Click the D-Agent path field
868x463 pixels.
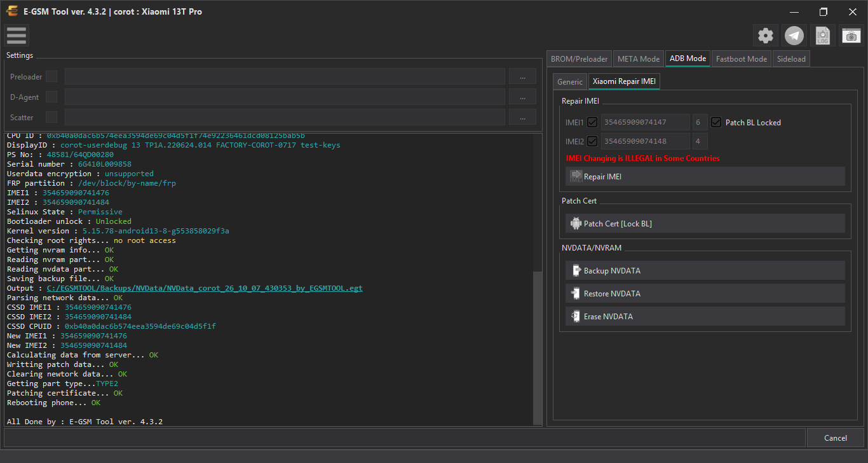285,97
